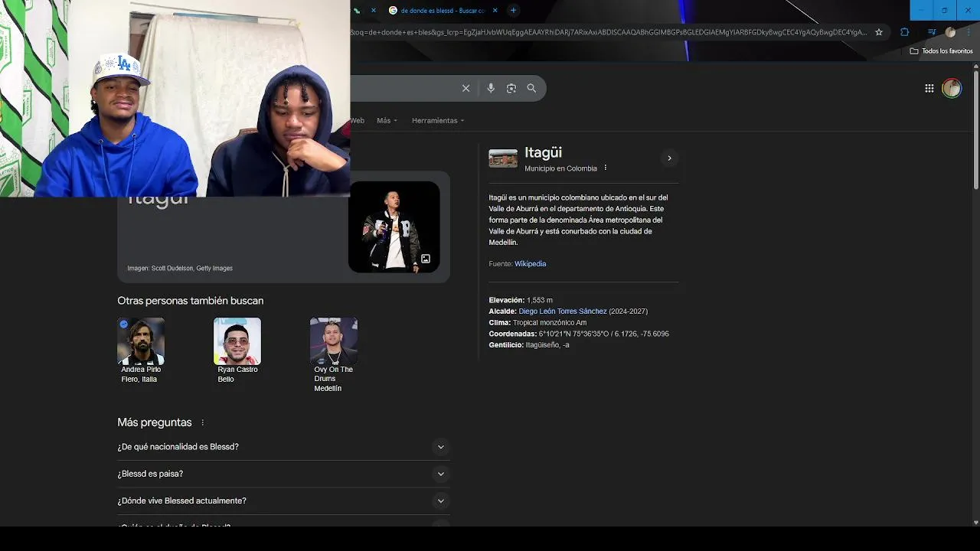
Task: Click the scrollbar down arrow
Action: point(975,523)
